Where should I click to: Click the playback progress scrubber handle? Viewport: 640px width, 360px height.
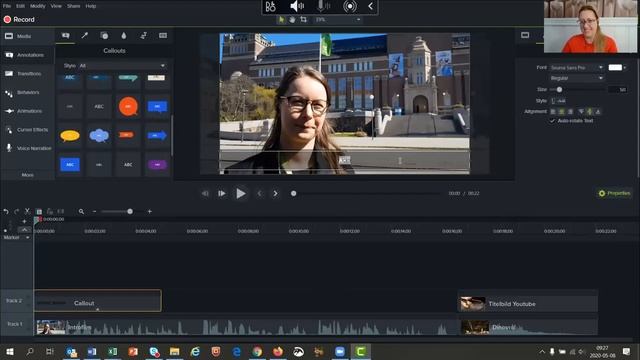[293, 193]
